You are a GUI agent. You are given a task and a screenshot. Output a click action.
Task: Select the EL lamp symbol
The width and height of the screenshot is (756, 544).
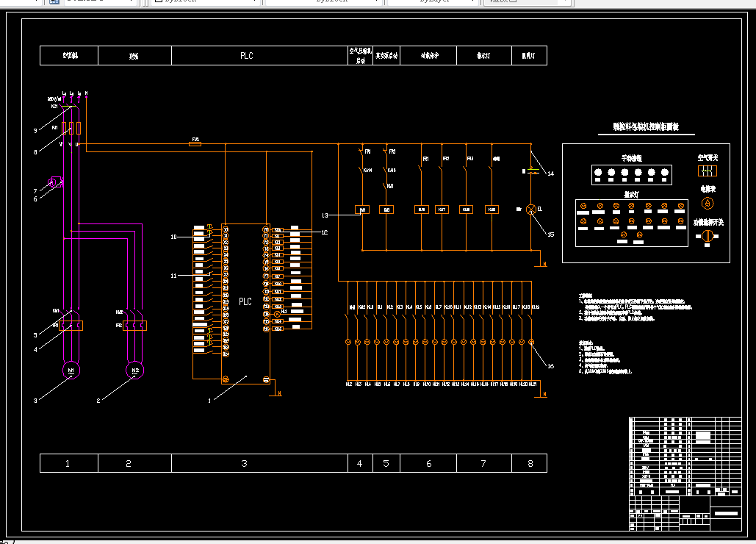(531, 209)
